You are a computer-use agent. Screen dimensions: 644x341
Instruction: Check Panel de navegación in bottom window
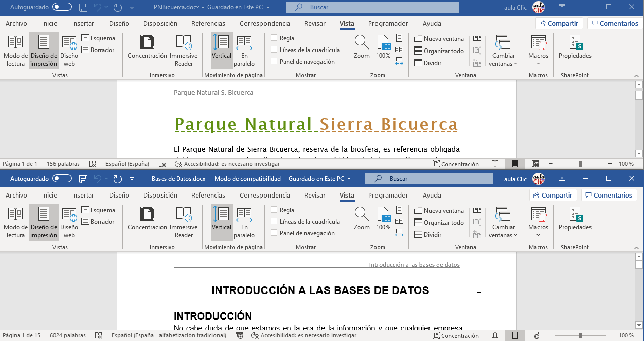pos(274,233)
